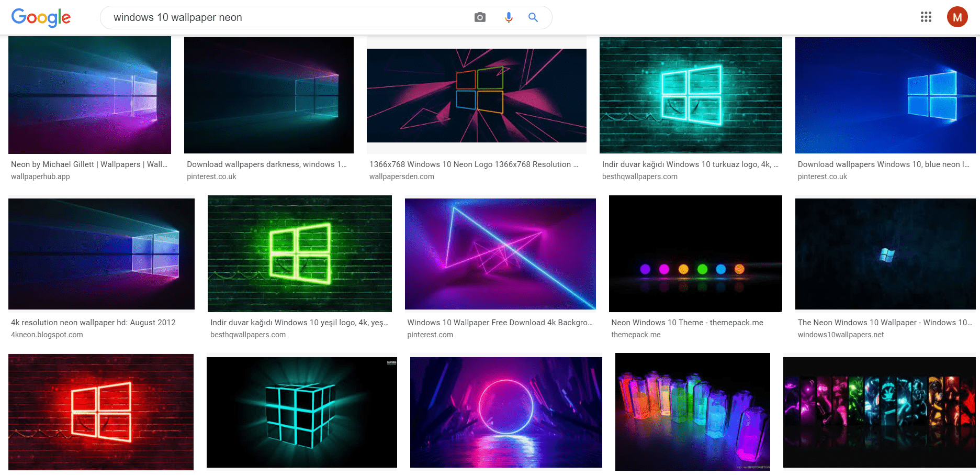The image size is (980, 475).
Task: Open the pink neon ring thumbnail
Action: pos(506,412)
